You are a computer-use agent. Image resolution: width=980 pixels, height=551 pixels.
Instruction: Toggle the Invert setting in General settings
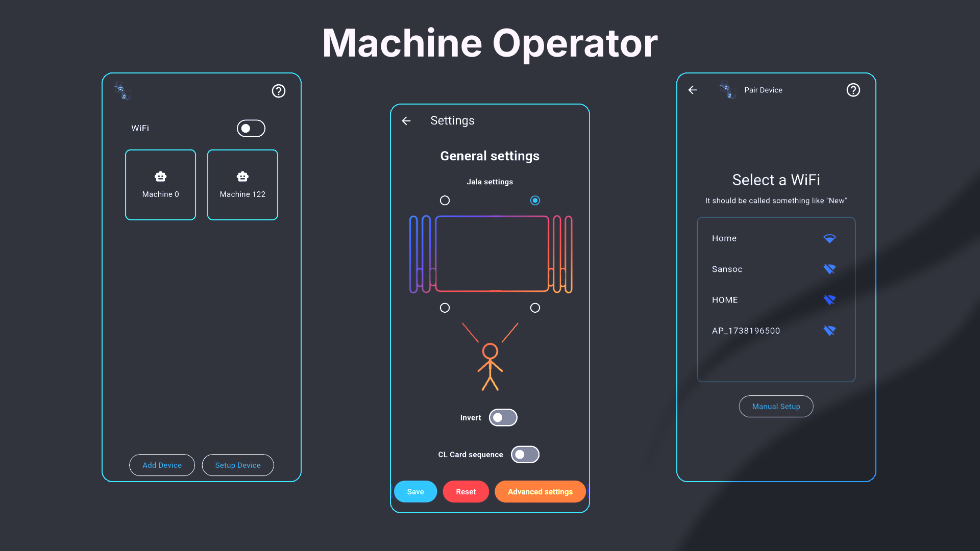(503, 417)
